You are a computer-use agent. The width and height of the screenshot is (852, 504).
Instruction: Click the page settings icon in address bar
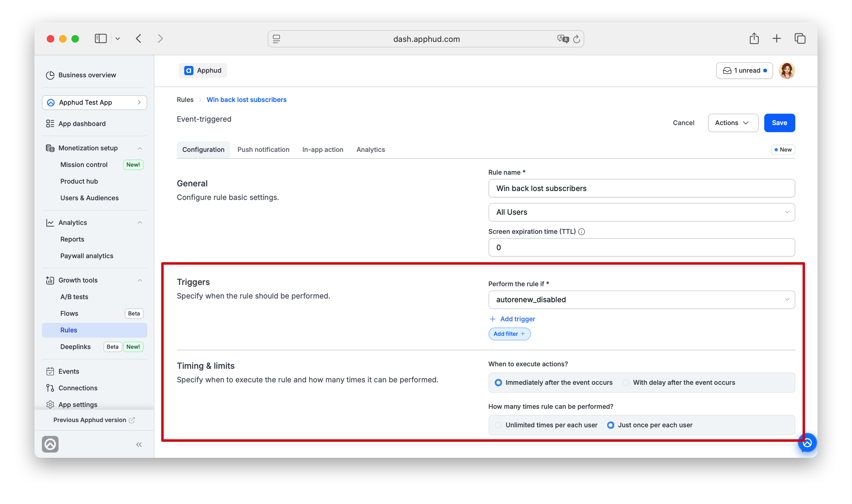click(276, 39)
